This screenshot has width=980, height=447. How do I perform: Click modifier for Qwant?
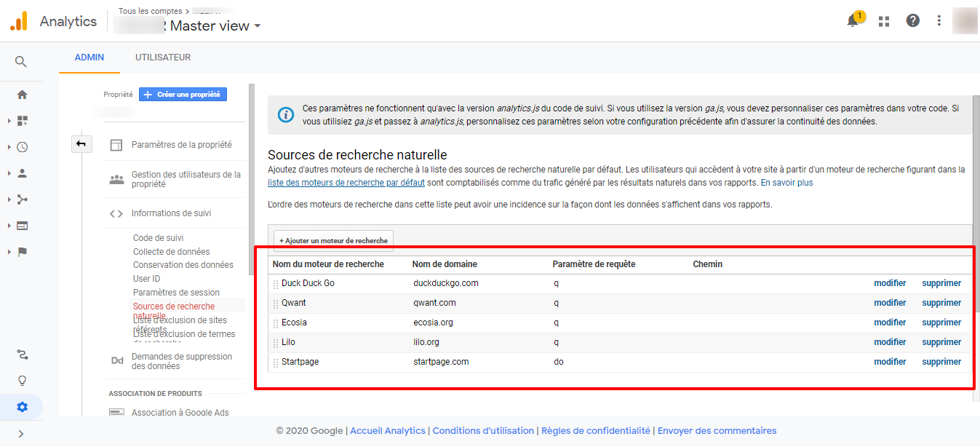[x=890, y=303]
